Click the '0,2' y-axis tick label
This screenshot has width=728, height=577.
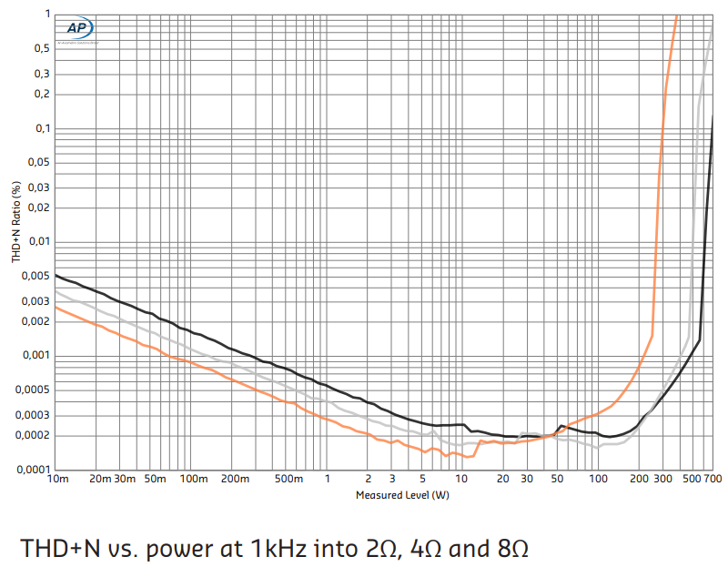(42, 94)
